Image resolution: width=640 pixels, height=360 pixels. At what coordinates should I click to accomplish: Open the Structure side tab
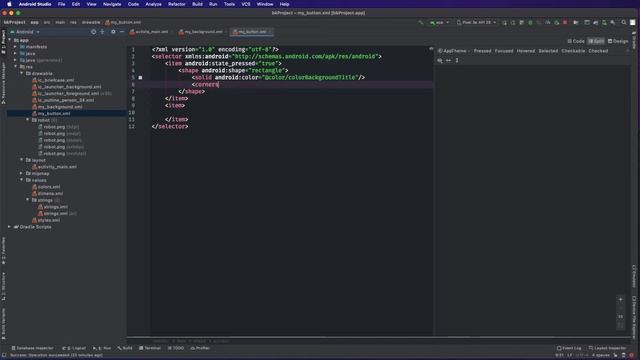click(3, 287)
